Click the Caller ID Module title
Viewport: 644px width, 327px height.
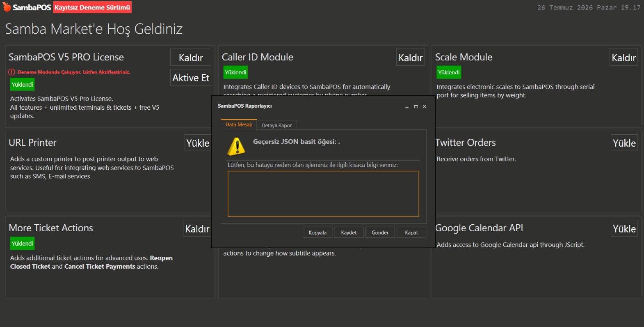pos(258,57)
